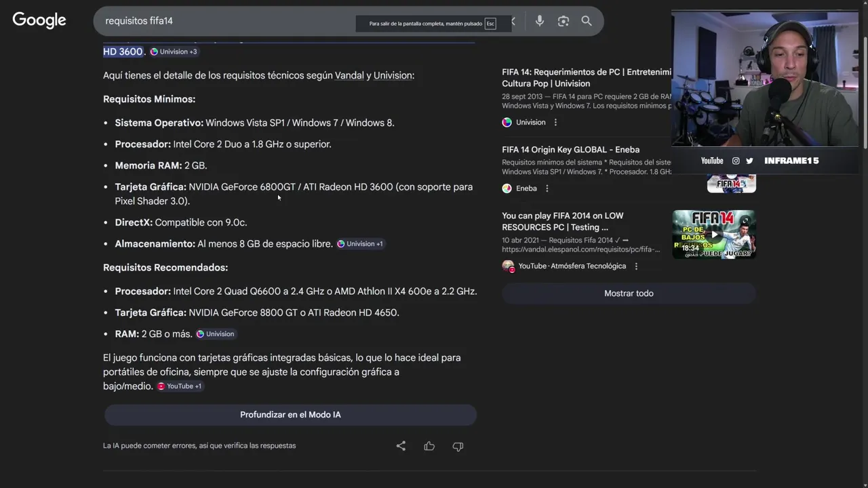Click the NVIDIA GeForce 8800 GT line
Screen dimensions: 868x488
click(x=257, y=312)
